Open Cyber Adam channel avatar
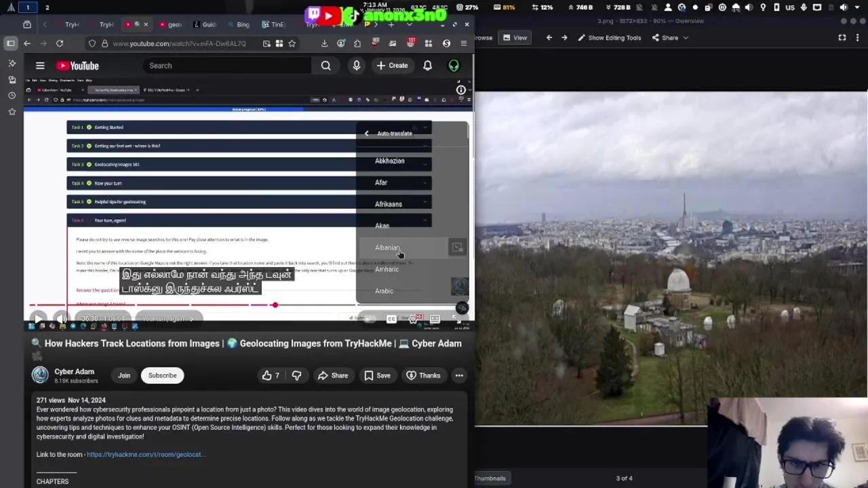The width and height of the screenshot is (868, 488). tap(40, 375)
